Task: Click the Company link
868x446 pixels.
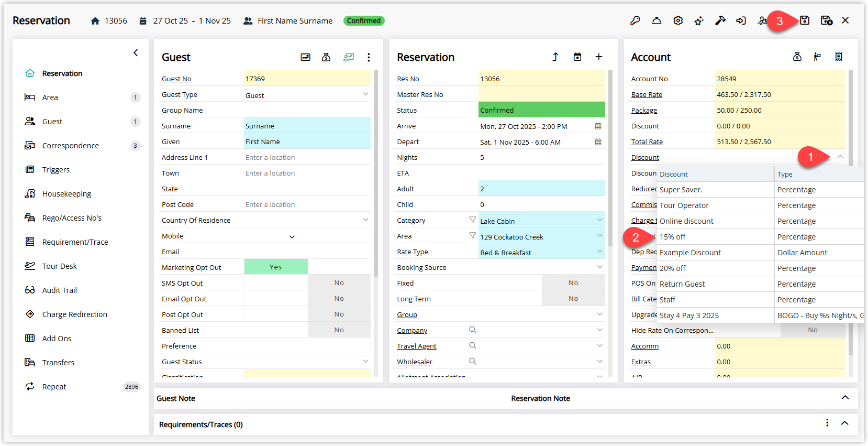Action: click(412, 331)
